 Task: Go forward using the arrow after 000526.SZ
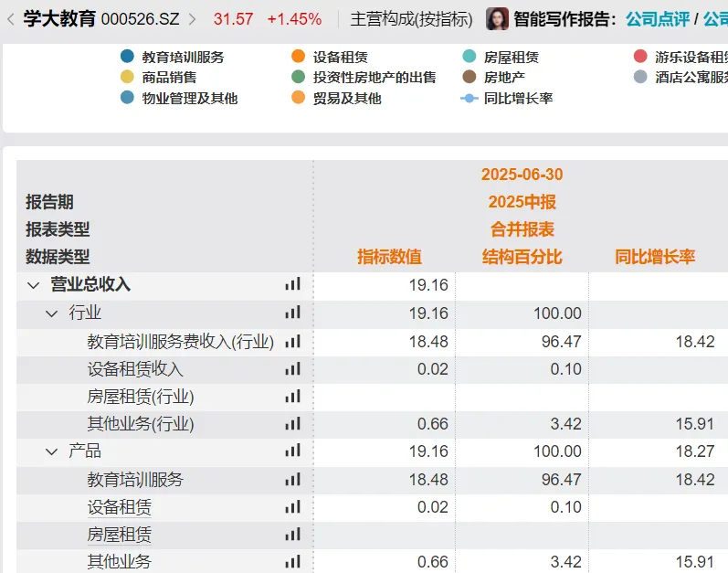tap(192, 19)
